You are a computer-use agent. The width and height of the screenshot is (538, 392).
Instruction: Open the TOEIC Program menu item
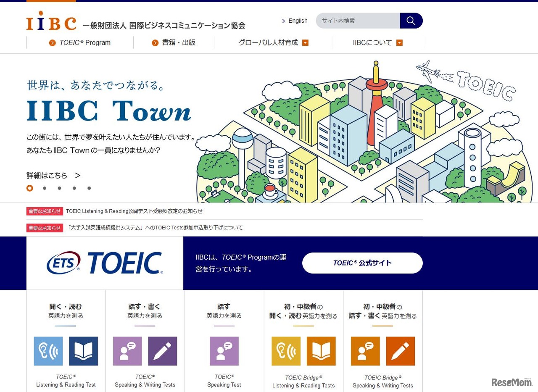pyautogui.click(x=80, y=42)
